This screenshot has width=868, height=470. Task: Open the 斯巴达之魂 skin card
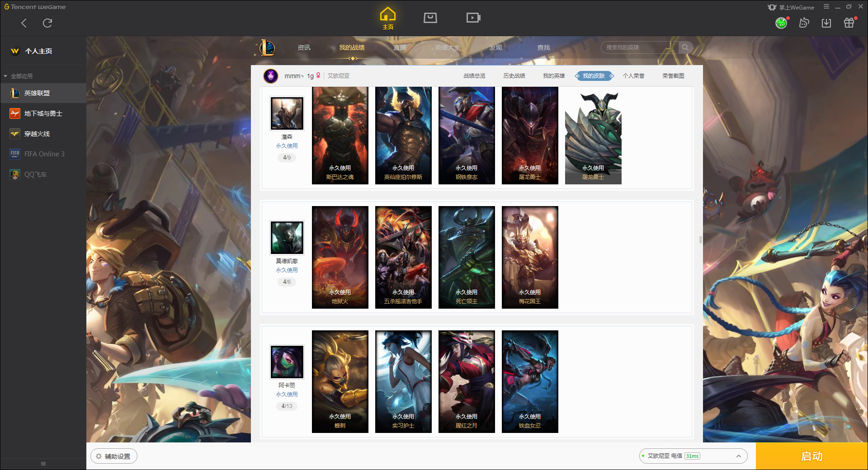[x=340, y=136]
